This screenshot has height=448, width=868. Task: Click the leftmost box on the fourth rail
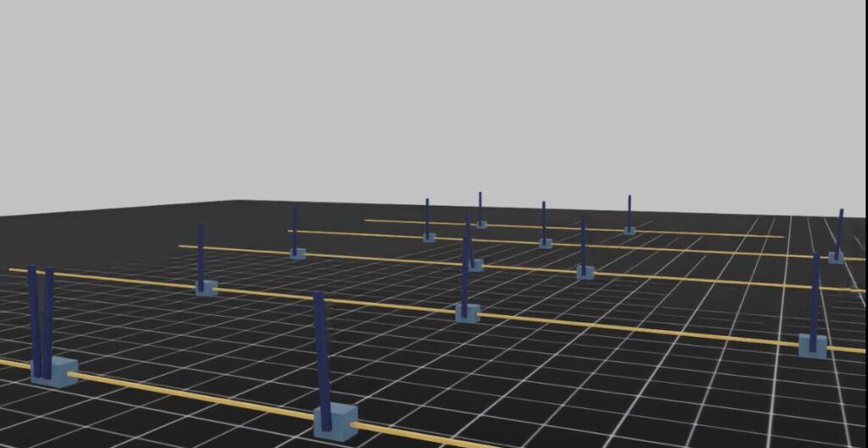pyautogui.click(x=430, y=238)
